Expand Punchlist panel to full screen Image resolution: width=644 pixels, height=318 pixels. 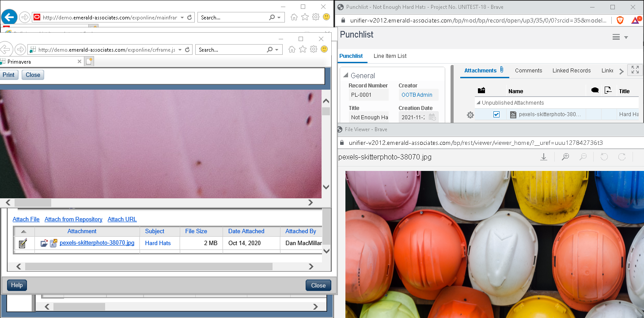coord(635,70)
